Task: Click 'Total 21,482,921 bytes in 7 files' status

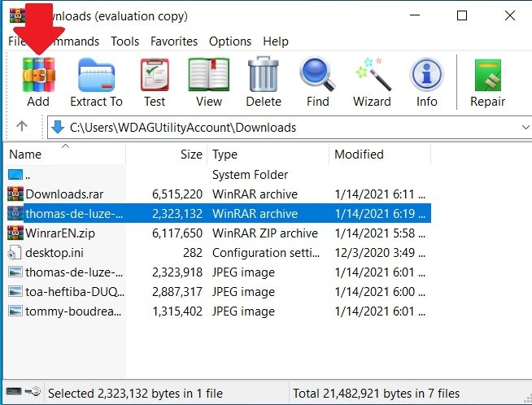Action: click(x=376, y=394)
